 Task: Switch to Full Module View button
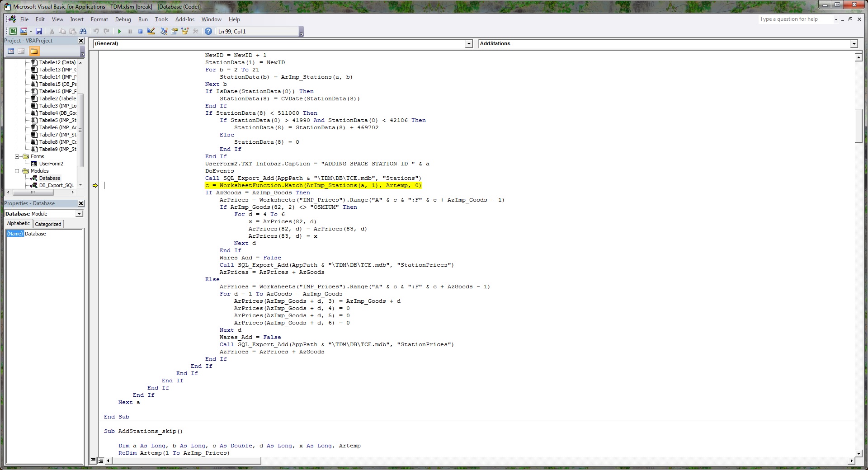coord(101,461)
